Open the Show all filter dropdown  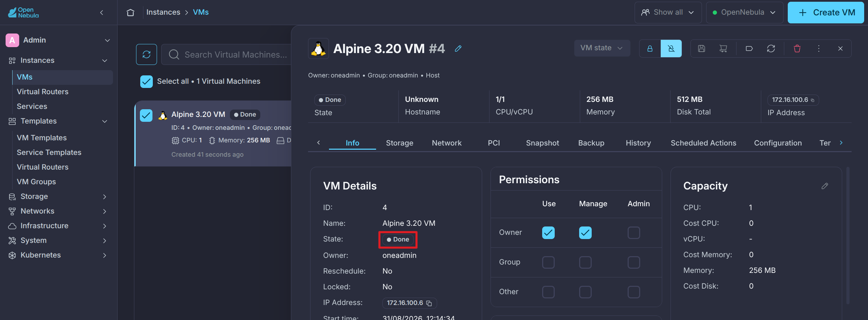tap(668, 13)
